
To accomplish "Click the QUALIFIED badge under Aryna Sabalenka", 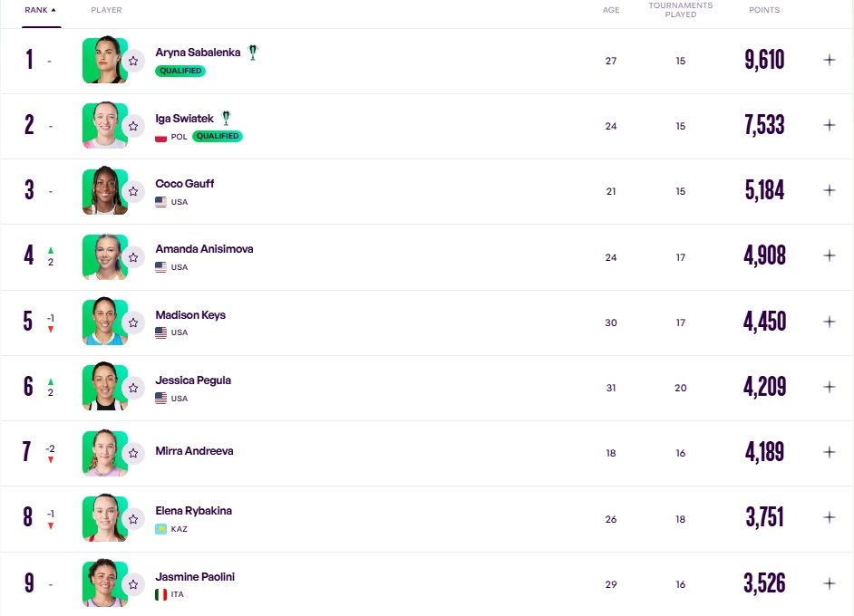I will [180, 71].
